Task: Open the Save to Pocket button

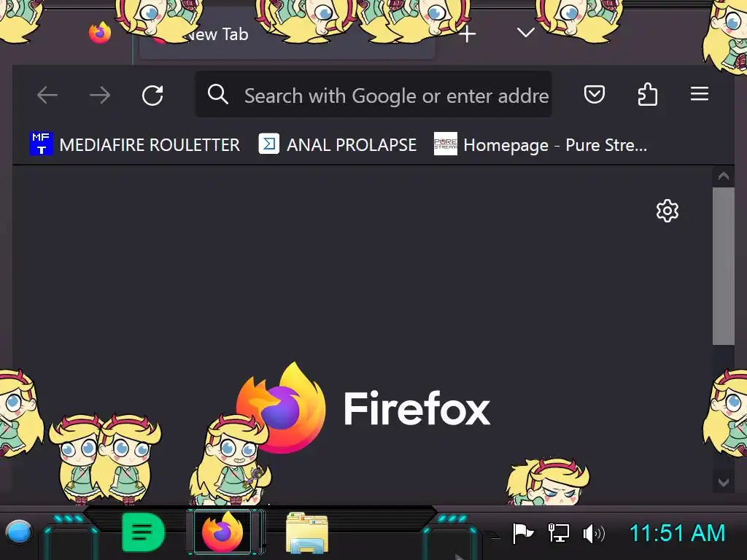Action: [594, 94]
